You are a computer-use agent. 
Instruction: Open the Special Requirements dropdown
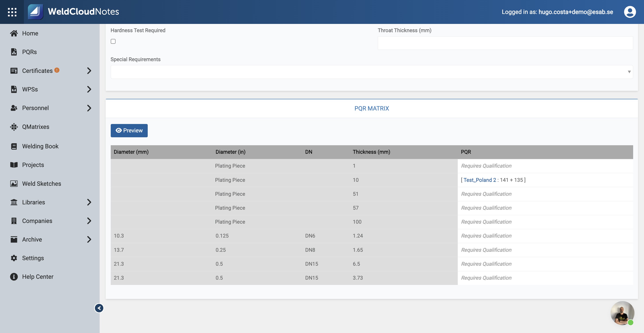point(372,72)
